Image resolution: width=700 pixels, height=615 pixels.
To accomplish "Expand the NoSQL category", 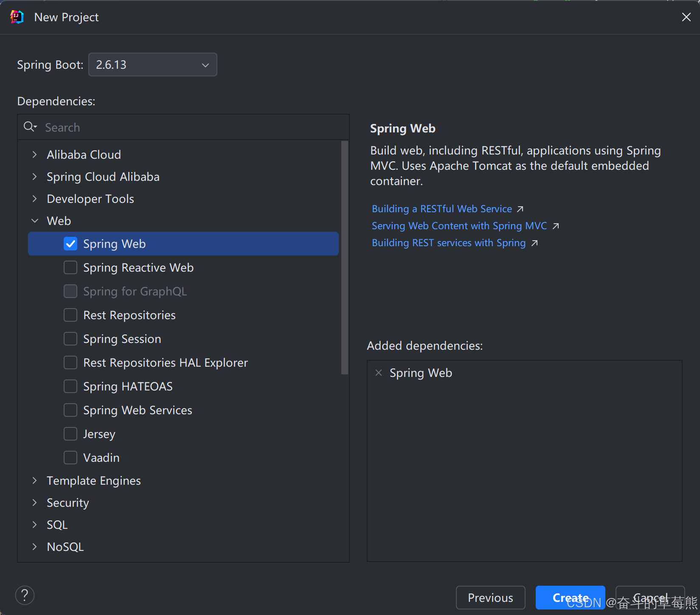I will click(x=35, y=547).
